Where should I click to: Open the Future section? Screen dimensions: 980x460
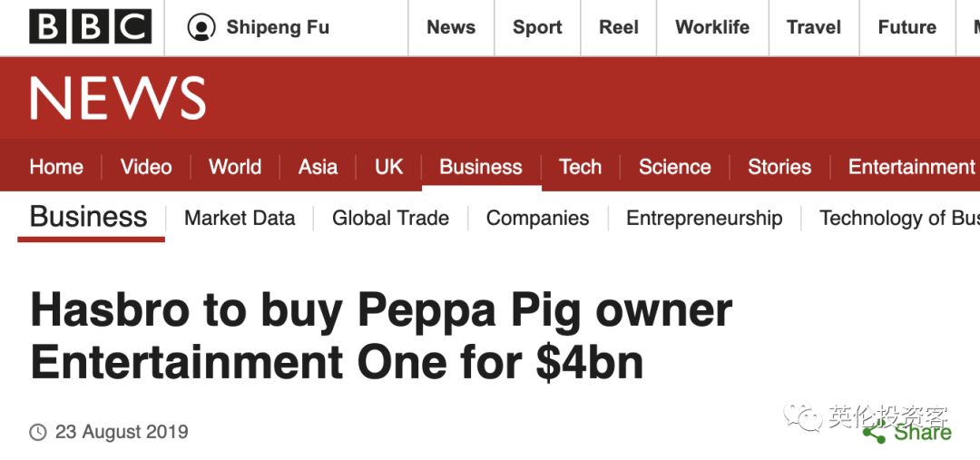pyautogui.click(x=906, y=27)
